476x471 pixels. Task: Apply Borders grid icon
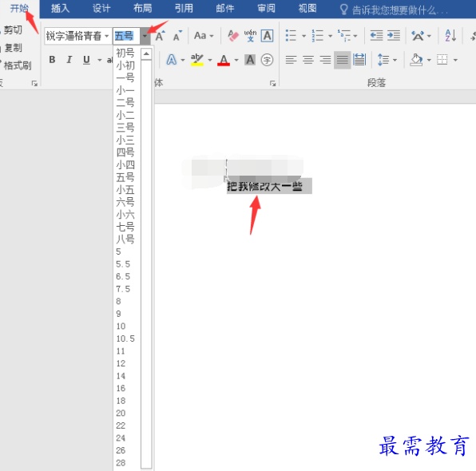pyautogui.click(x=442, y=60)
